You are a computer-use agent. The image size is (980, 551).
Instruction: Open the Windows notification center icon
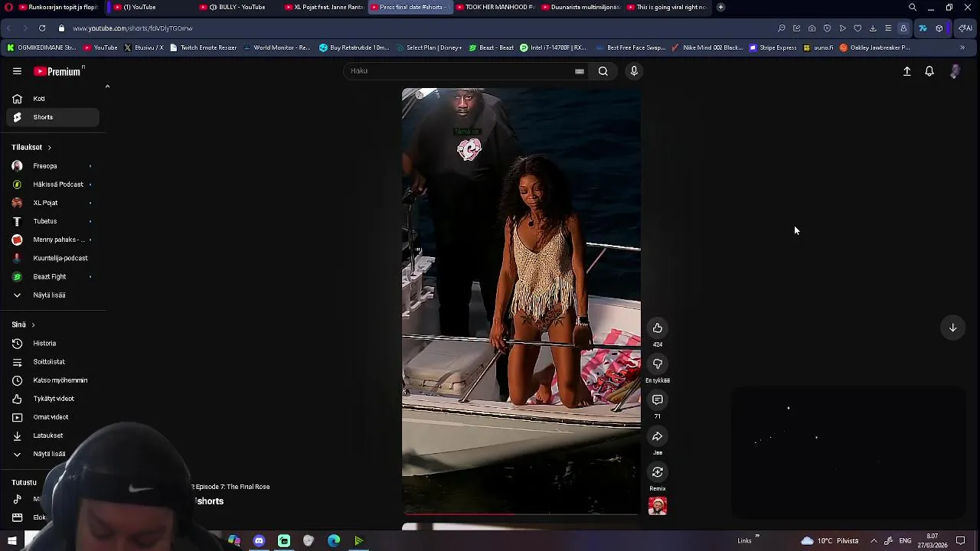coord(961,541)
